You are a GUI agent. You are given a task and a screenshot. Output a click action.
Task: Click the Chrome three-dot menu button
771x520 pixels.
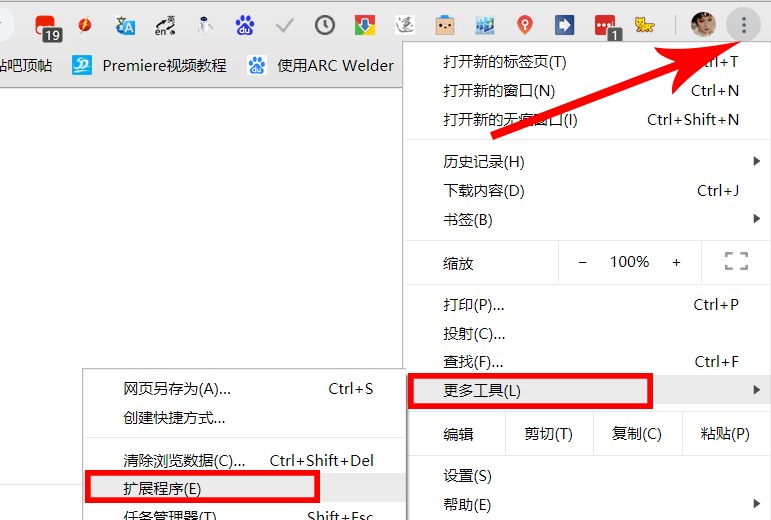point(743,25)
